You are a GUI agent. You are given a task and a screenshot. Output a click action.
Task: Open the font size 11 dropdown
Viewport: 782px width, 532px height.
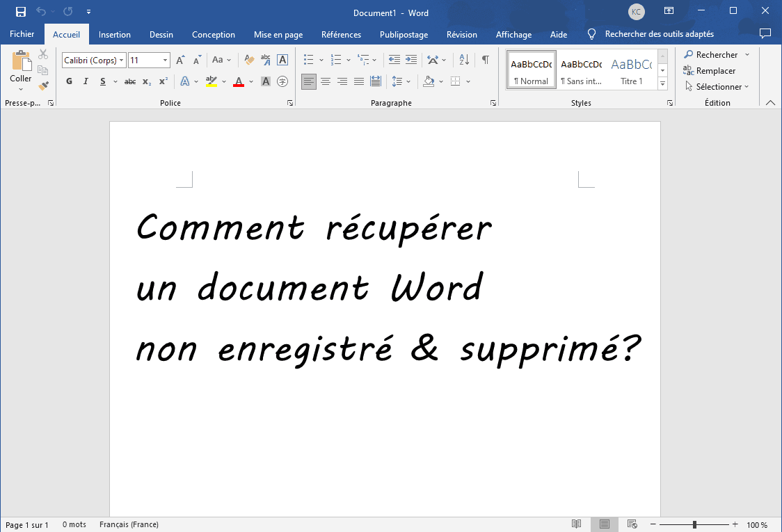[165, 61]
